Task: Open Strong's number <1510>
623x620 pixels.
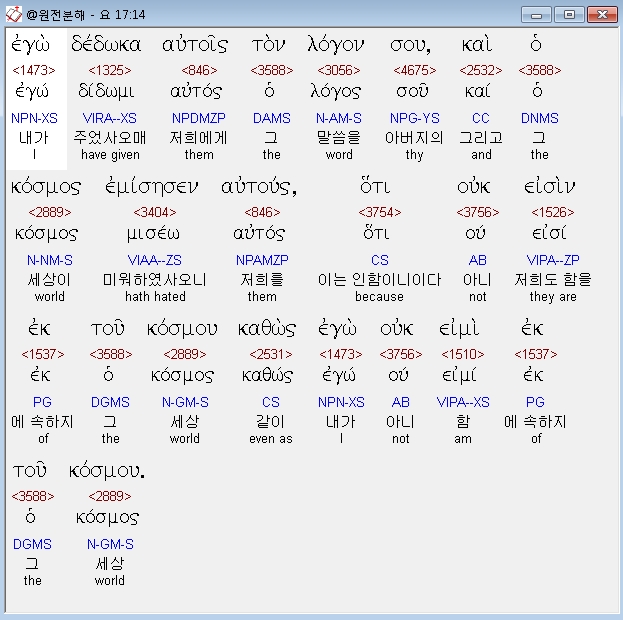Action: 463,354
